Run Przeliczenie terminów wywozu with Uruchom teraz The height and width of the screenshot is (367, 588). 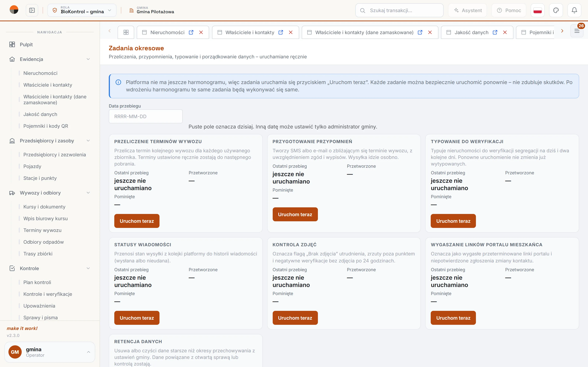(137, 221)
